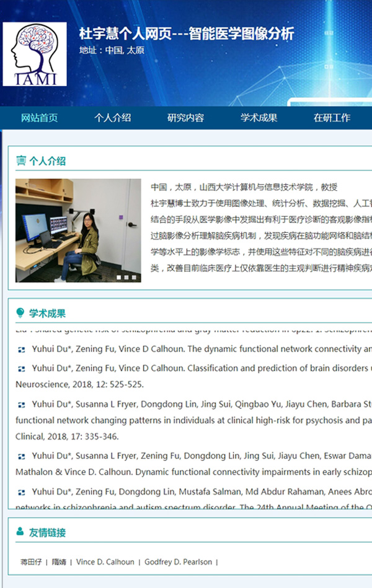
Task: Click the bullet icon for the 'Classification and prediction' entry
Action: [x=22, y=369]
